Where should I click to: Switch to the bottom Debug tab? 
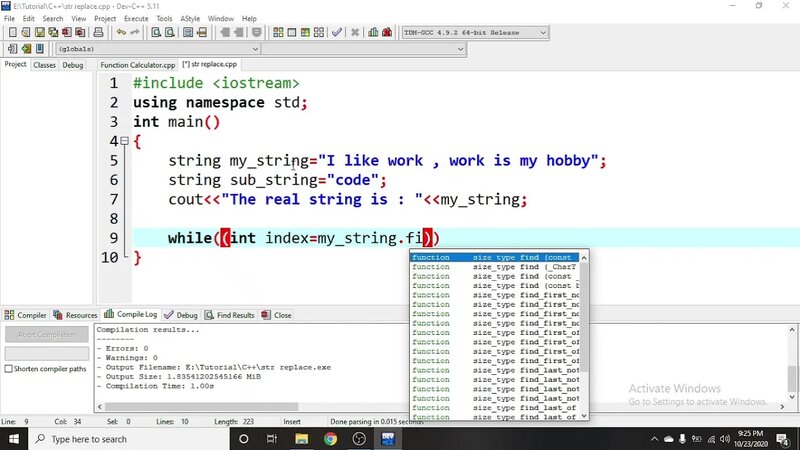(181, 315)
